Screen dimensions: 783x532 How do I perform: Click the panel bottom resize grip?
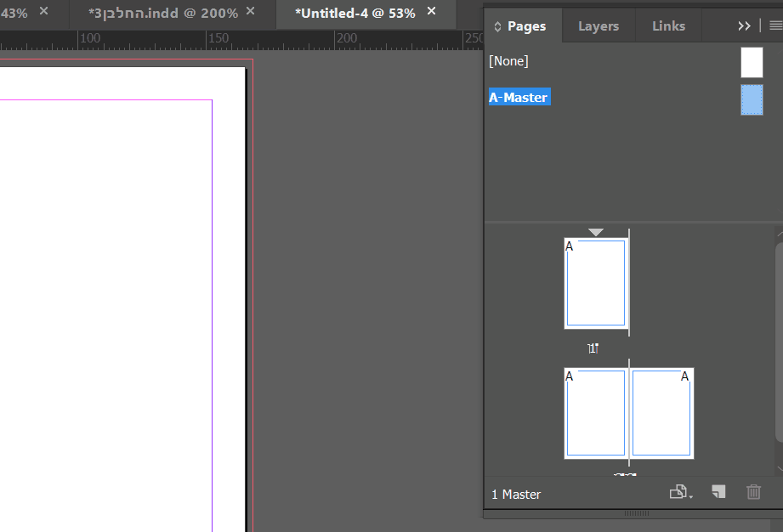(x=637, y=513)
